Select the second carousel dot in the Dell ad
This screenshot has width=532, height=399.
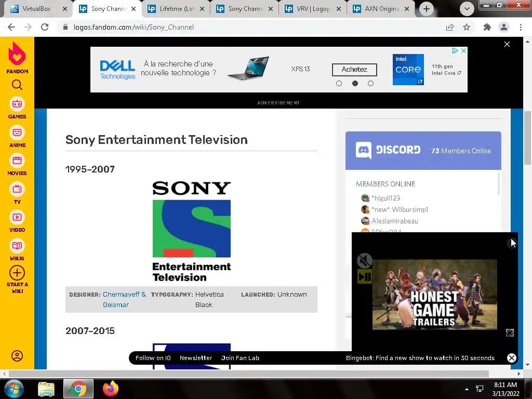point(355,84)
